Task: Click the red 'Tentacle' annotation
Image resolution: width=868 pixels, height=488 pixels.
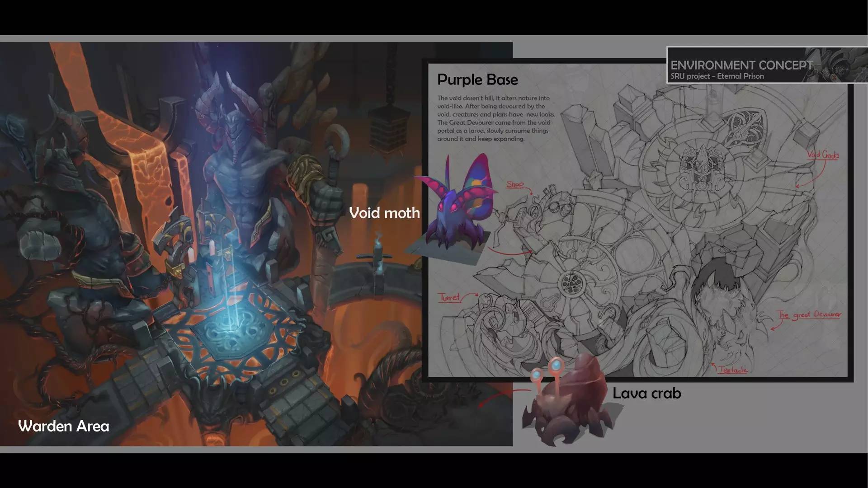Action: pyautogui.click(x=733, y=370)
